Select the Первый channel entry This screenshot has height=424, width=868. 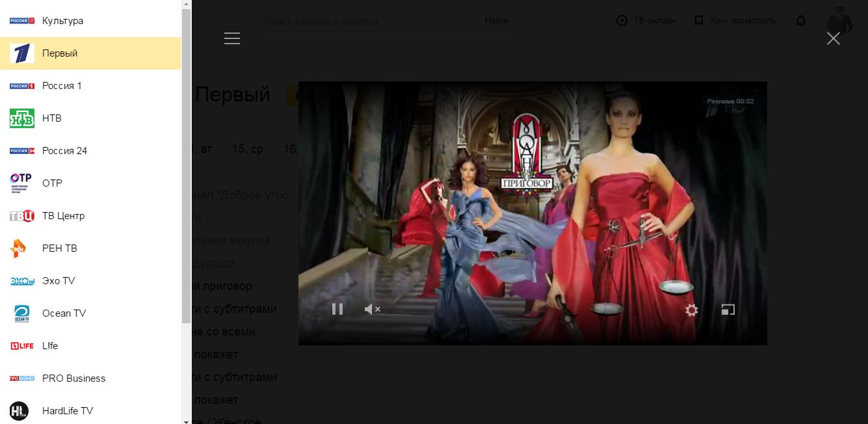pyautogui.click(x=90, y=53)
